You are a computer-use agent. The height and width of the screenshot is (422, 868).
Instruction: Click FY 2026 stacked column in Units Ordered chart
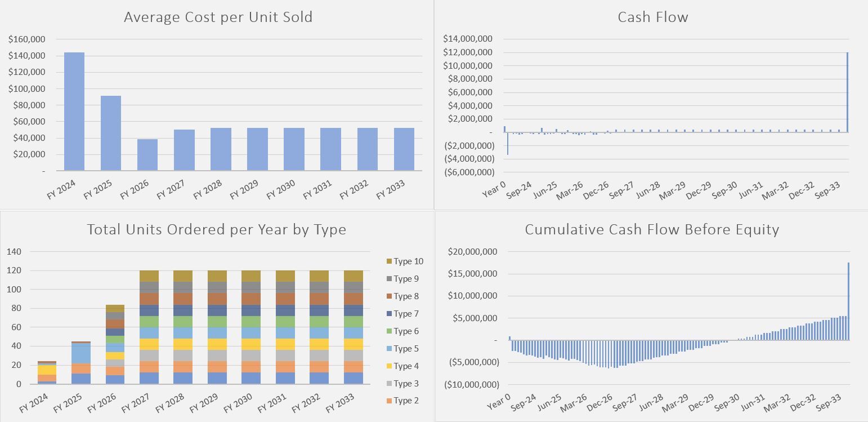pos(114,344)
